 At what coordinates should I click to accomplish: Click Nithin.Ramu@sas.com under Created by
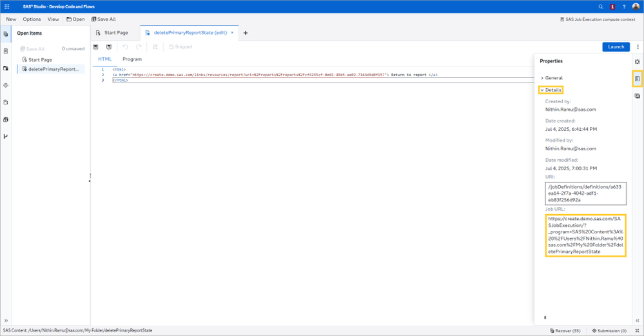(571, 110)
